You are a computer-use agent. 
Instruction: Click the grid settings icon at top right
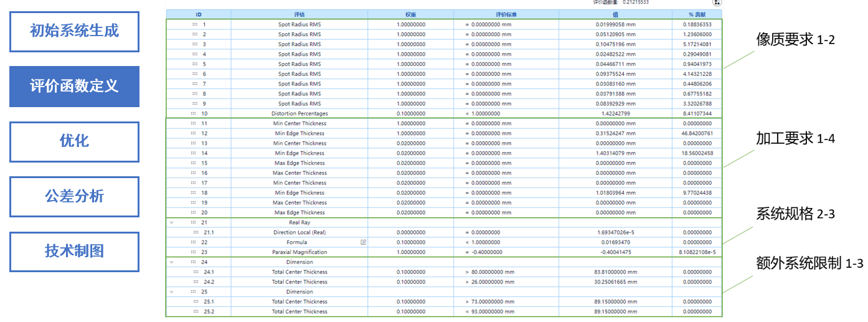tap(717, 2)
